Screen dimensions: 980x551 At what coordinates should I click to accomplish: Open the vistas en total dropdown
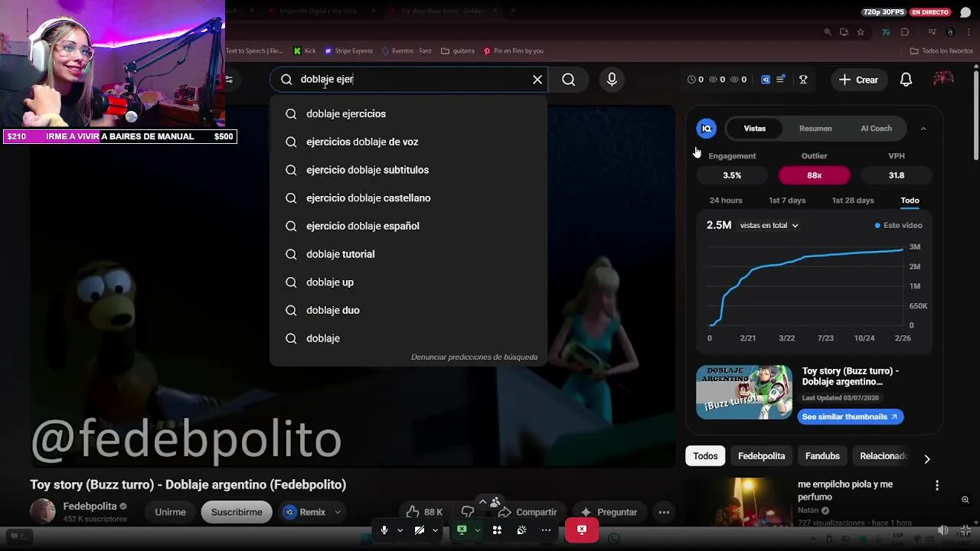pyautogui.click(x=769, y=226)
